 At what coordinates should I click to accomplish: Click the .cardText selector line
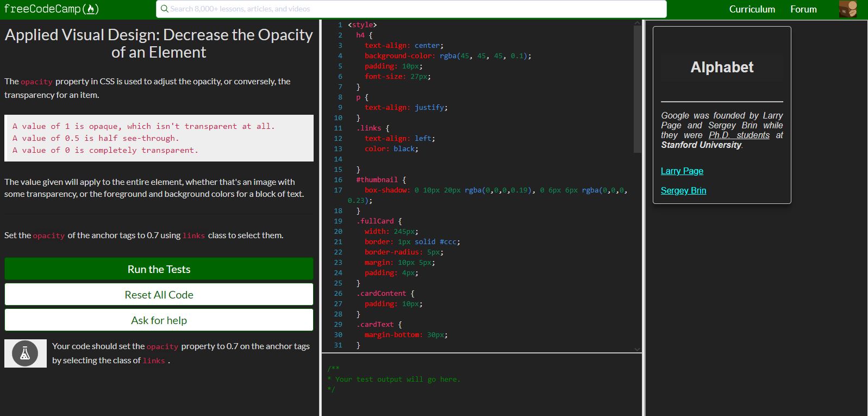(x=379, y=324)
